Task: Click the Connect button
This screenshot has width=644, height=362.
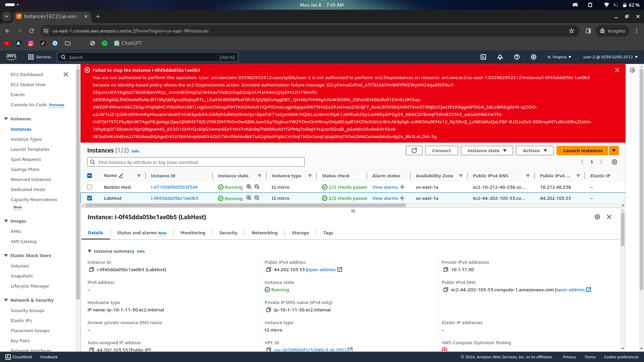Action: (441, 150)
